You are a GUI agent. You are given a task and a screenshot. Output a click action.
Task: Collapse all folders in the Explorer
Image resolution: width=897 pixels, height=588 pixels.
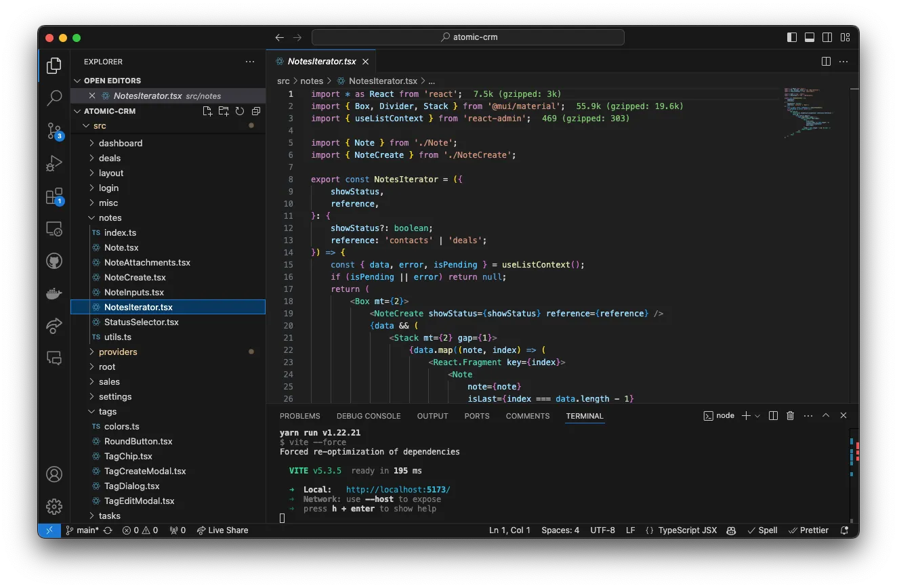click(x=255, y=111)
